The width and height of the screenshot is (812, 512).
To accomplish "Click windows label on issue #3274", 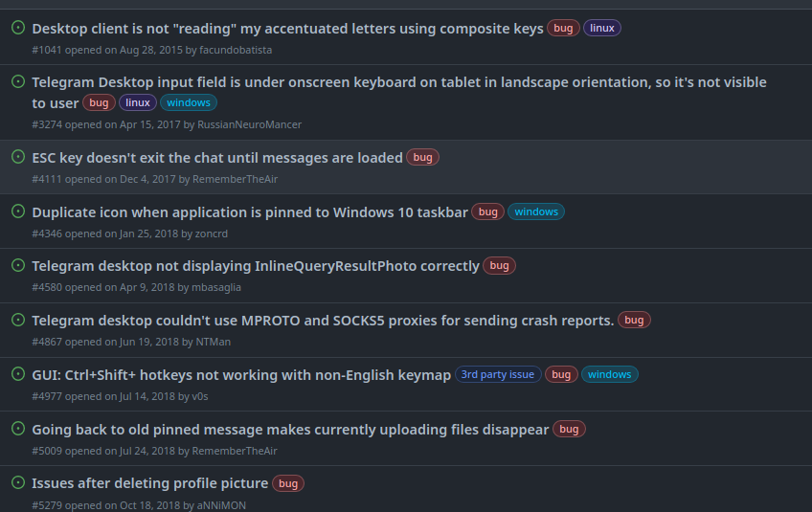I will (189, 103).
